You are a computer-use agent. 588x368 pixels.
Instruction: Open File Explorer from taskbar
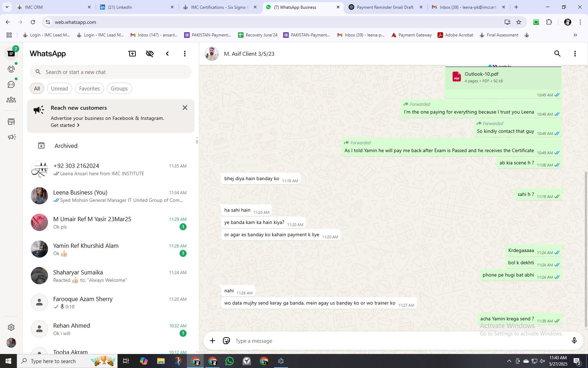161,361
